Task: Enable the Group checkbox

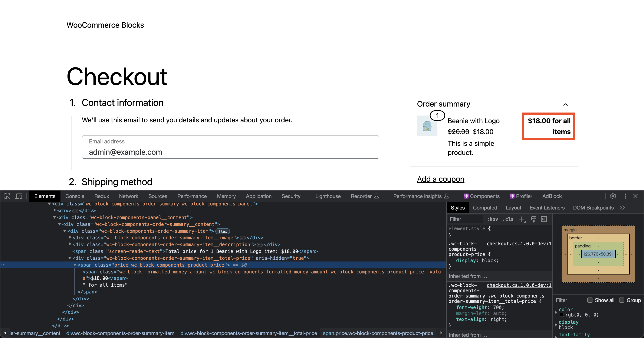Action: pos(621,300)
